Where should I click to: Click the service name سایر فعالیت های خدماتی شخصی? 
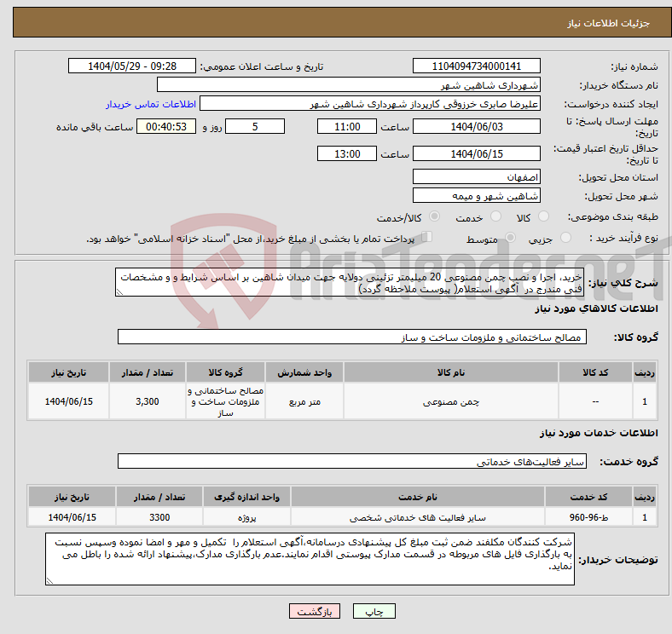coord(418,517)
